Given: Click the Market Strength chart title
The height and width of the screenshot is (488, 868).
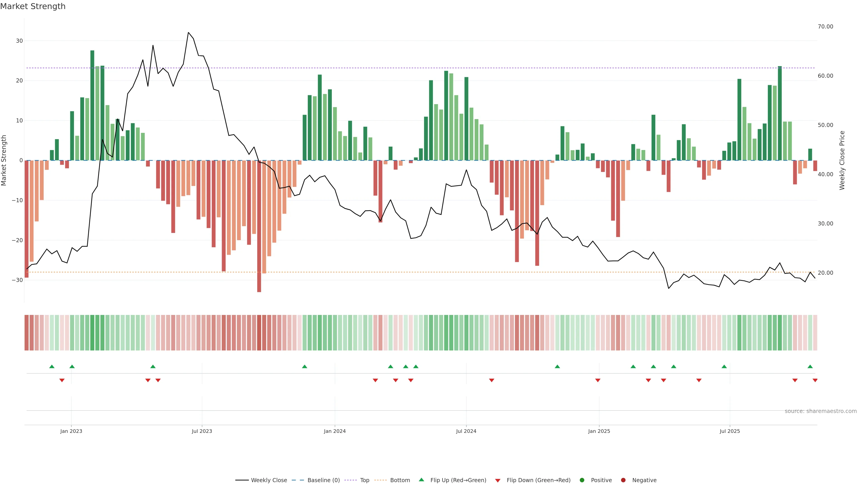Looking at the screenshot, I should [x=33, y=6].
